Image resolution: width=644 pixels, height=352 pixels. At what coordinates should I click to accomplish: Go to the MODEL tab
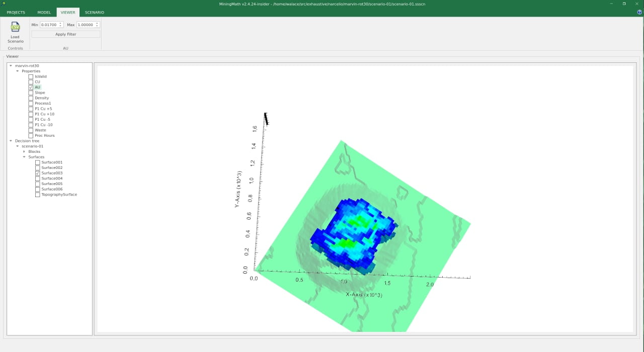(44, 12)
